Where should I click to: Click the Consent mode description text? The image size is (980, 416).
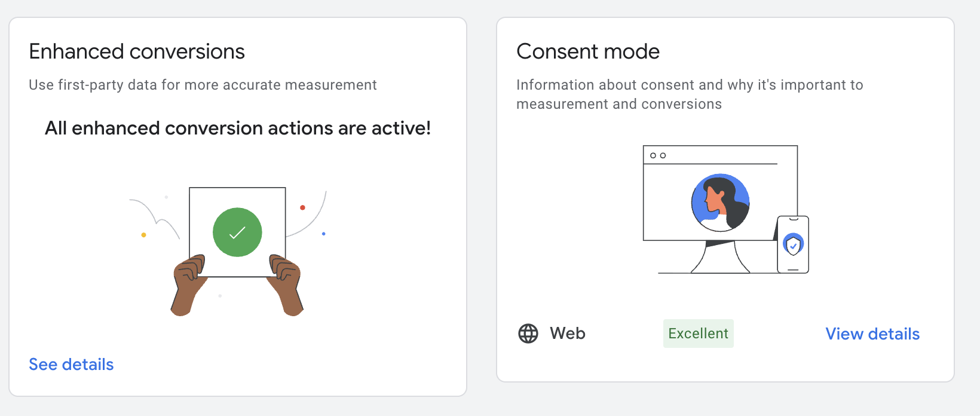coord(690,94)
